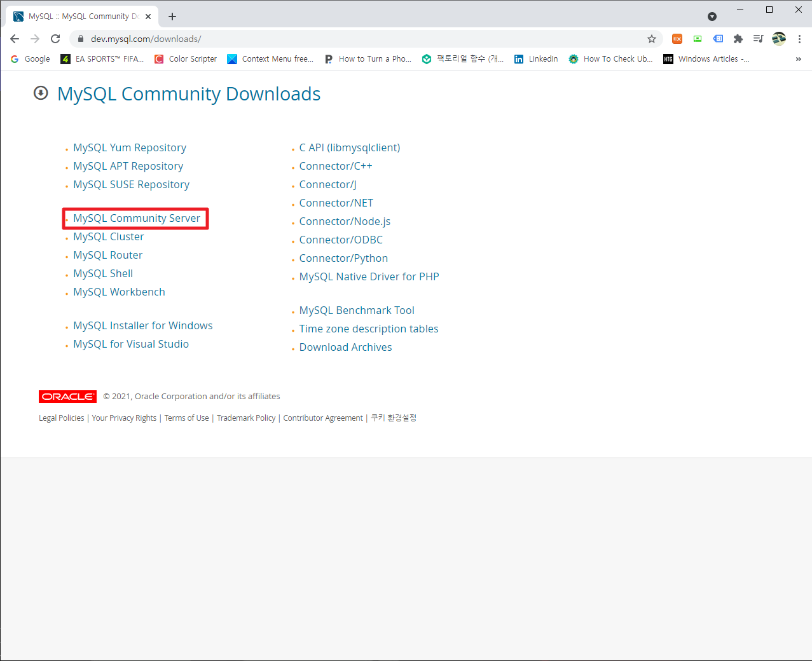This screenshot has width=812, height=661.
Task: Open Google bookmark
Action: pyautogui.click(x=31, y=59)
